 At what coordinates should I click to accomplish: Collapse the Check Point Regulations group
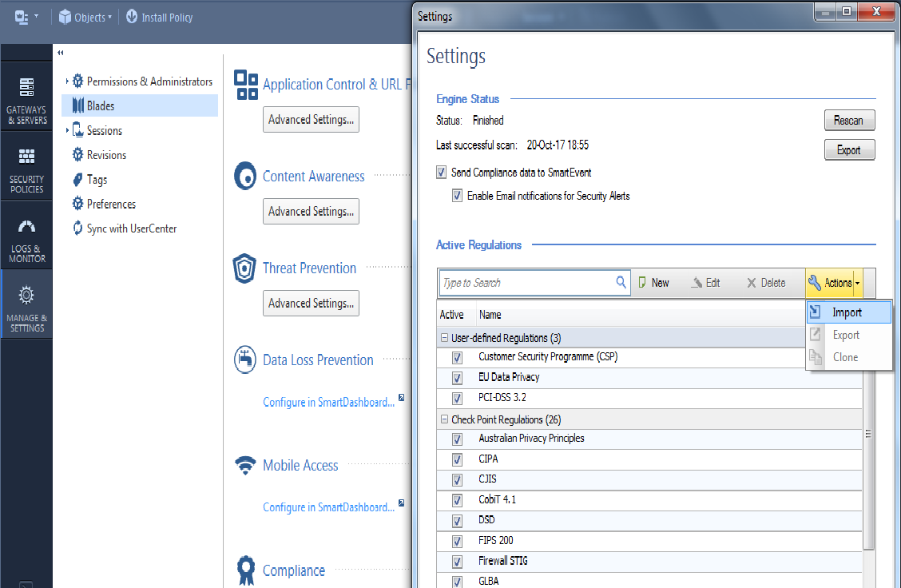[444, 419]
